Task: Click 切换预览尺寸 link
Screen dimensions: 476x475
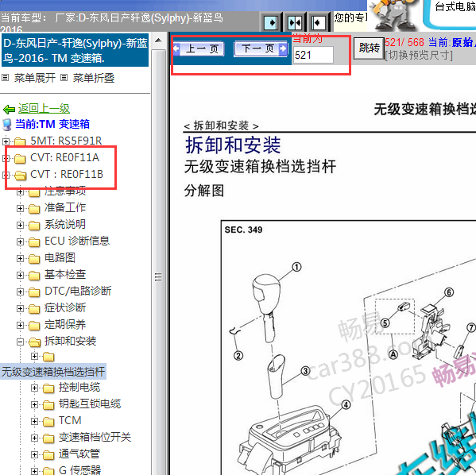Action: [x=419, y=56]
